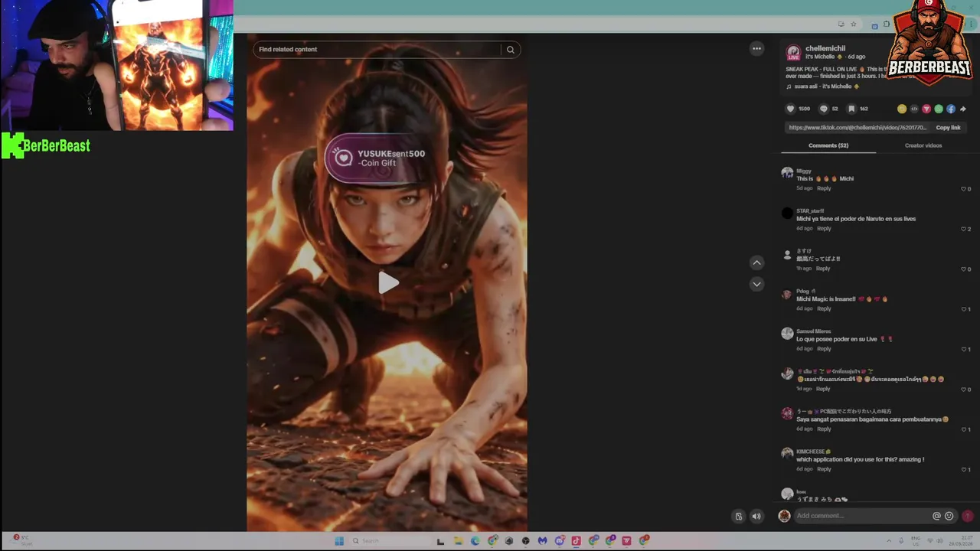This screenshot has width=980, height=551.
Task: Like KIMCHEESE's comment with heart
Action: (x=964, y=469)
